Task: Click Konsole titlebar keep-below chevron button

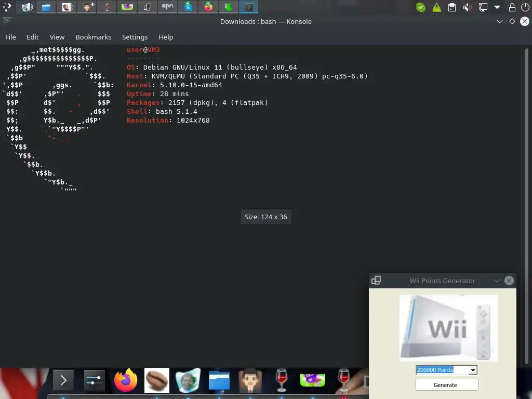Action: pyautogui.click(x=499, y=21)
